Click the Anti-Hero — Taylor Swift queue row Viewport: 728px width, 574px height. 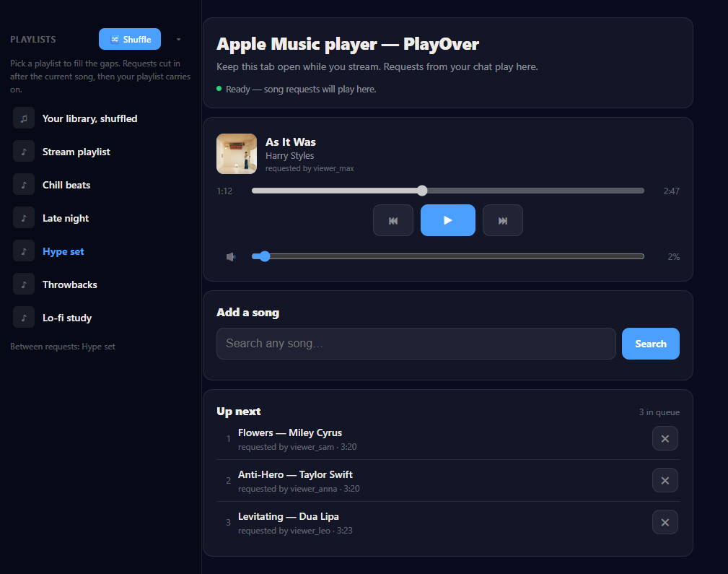447,481
